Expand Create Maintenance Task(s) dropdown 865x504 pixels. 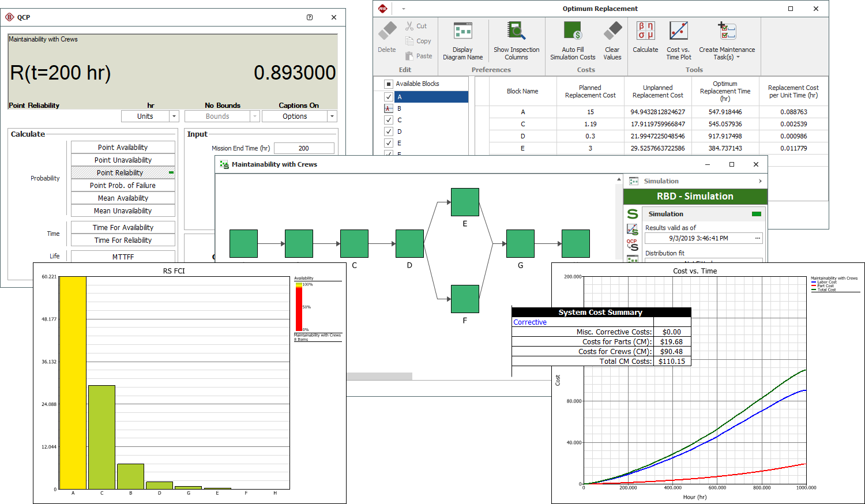[738, 58]
